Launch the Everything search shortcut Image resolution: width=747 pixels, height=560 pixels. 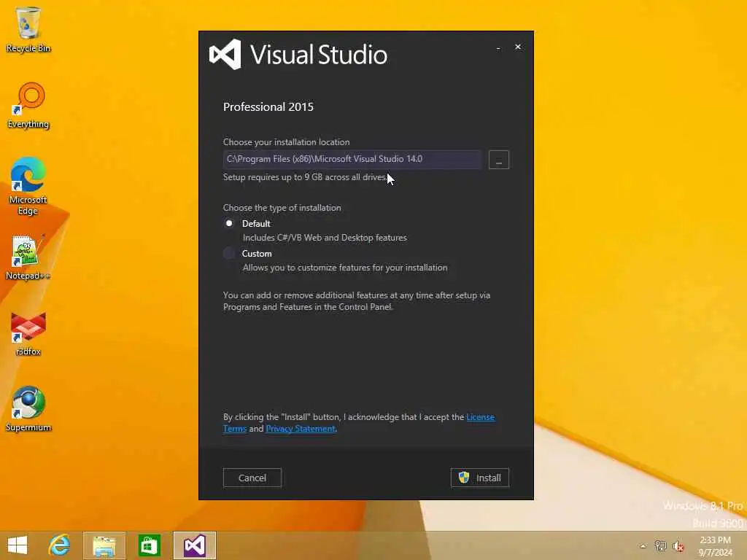click(28, 106)
